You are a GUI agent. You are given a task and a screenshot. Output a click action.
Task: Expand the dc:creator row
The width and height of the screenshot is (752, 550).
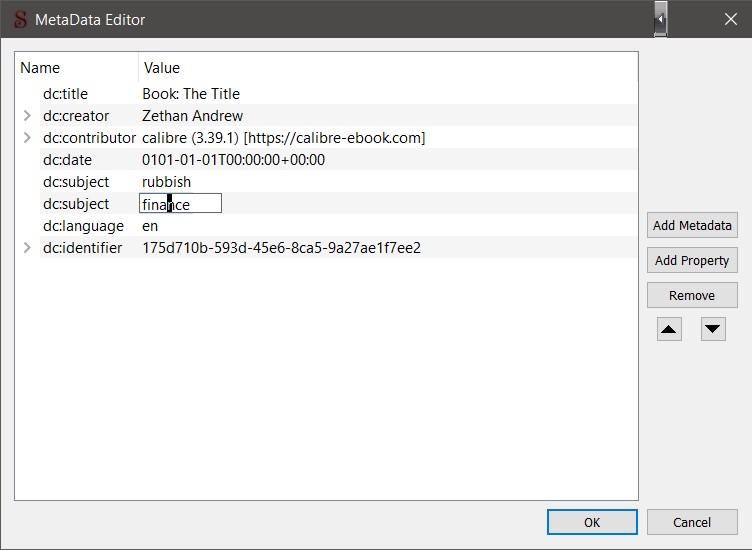(27, 116)
